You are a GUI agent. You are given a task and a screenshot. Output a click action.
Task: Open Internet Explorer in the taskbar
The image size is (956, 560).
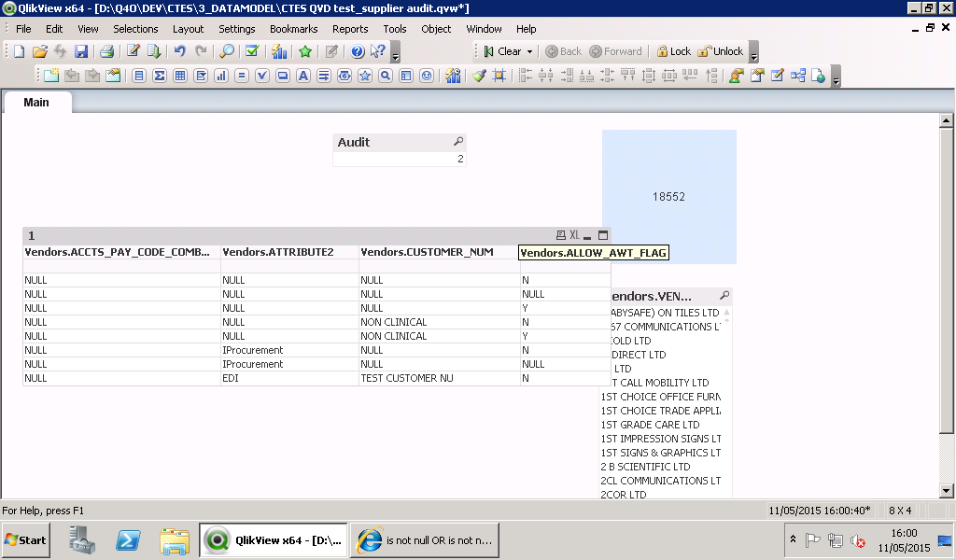424,540
